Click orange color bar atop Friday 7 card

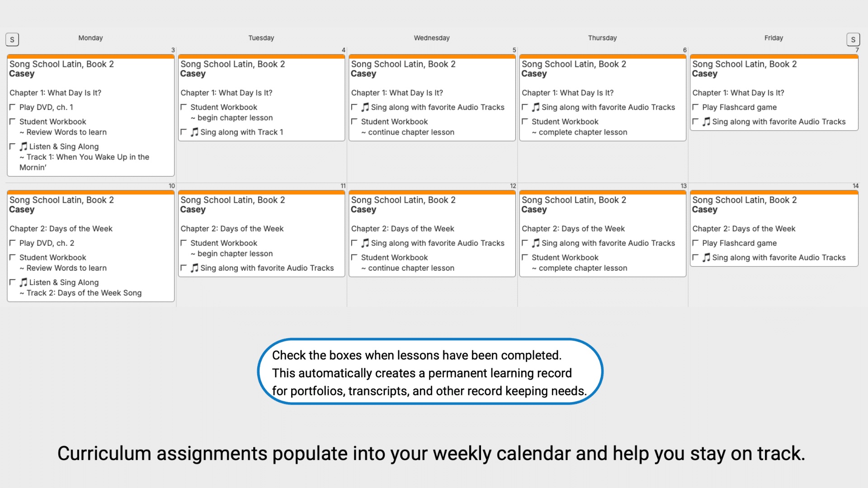[x=774, y=57]
